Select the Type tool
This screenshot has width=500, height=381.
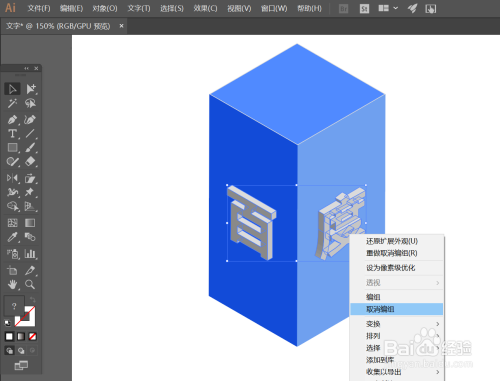pyautogui.click(x=12, y=134)
